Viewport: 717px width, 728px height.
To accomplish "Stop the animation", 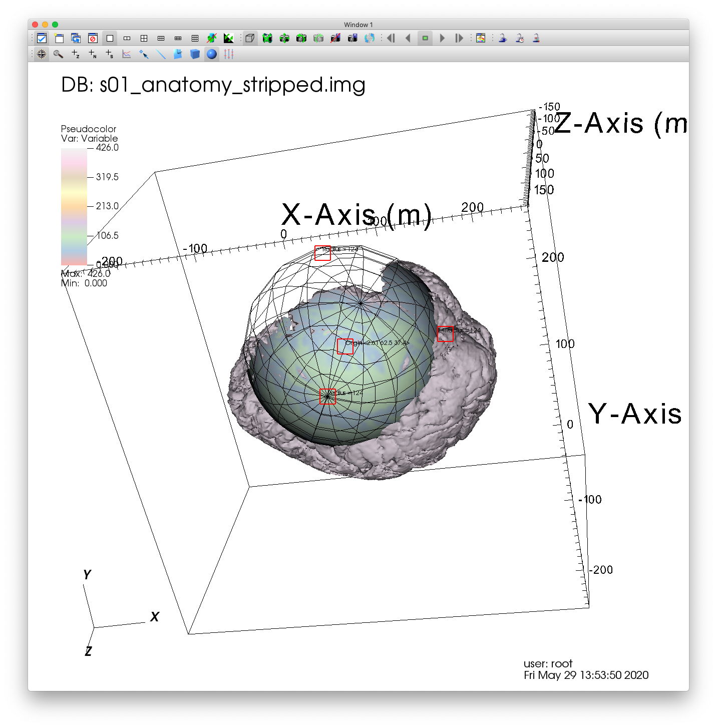I will 425,38.
